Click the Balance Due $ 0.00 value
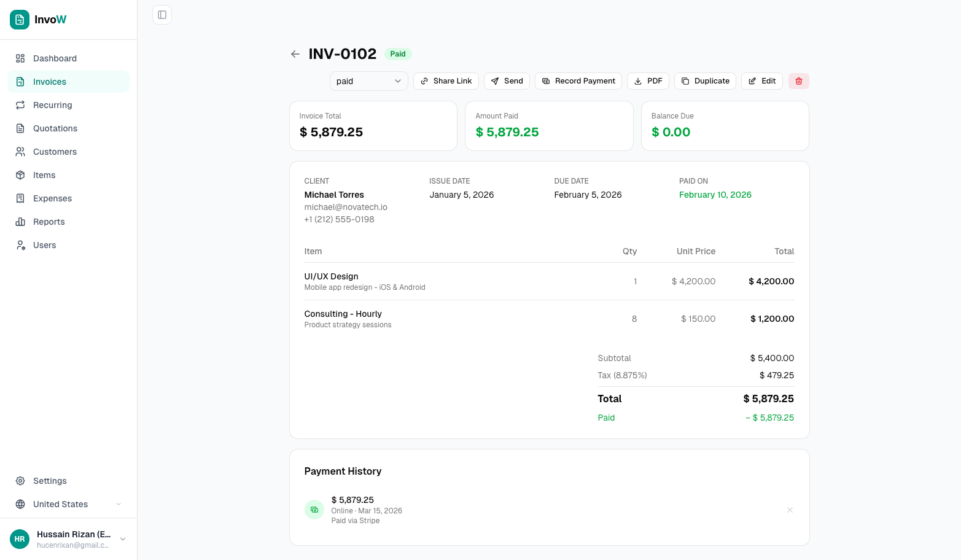 [x=671, y=132]
